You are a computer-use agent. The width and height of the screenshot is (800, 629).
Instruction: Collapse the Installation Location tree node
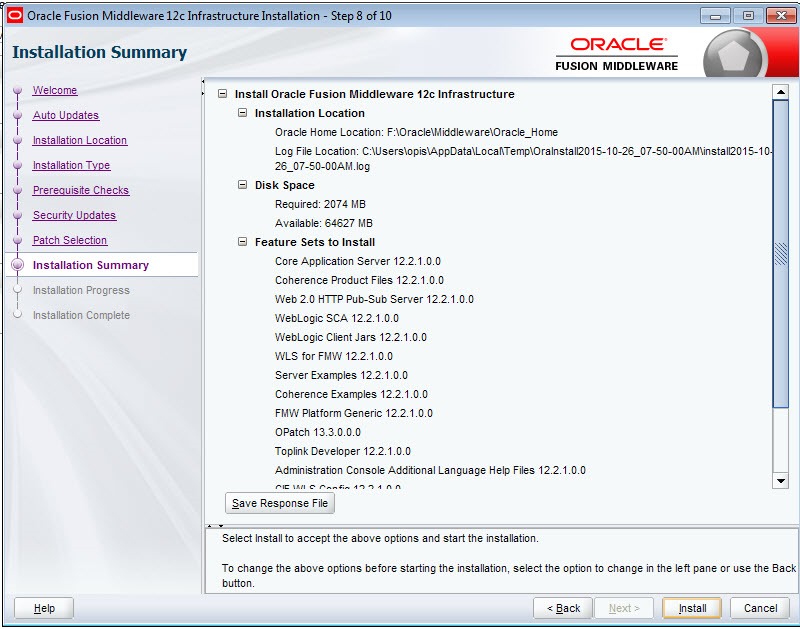tap(242, 113)
